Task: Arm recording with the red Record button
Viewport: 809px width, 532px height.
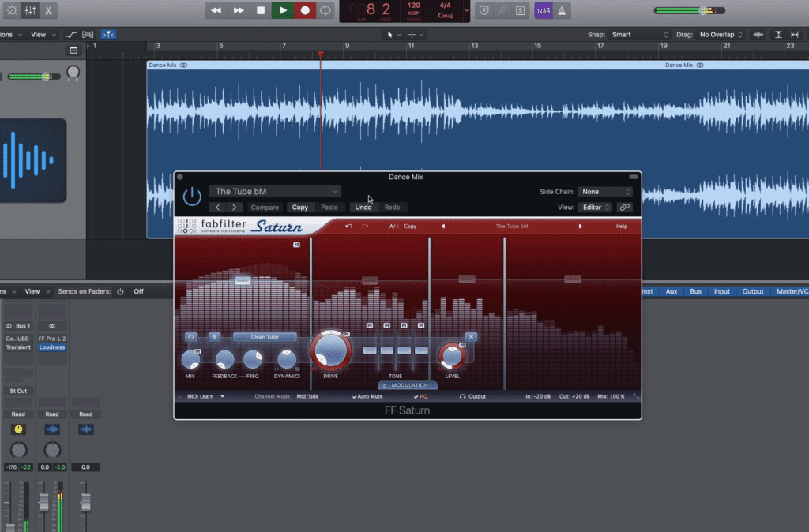Action: [305, 10]
